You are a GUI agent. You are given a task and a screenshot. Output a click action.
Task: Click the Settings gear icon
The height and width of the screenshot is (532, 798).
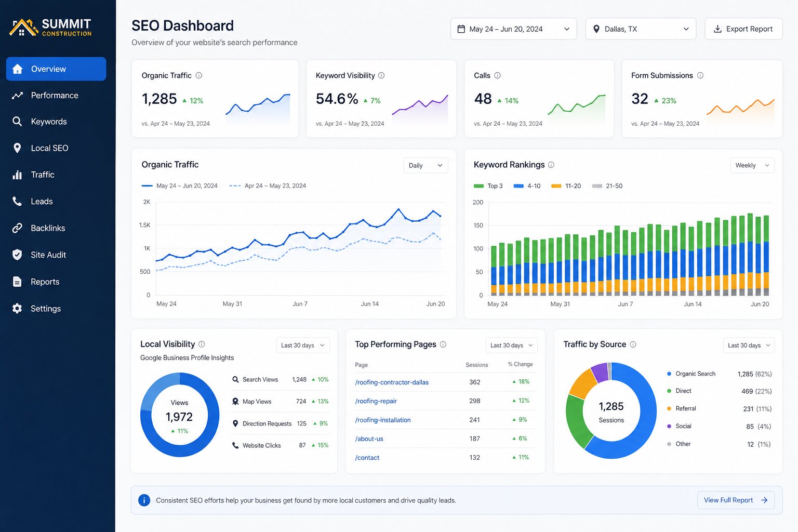point(17,309)
